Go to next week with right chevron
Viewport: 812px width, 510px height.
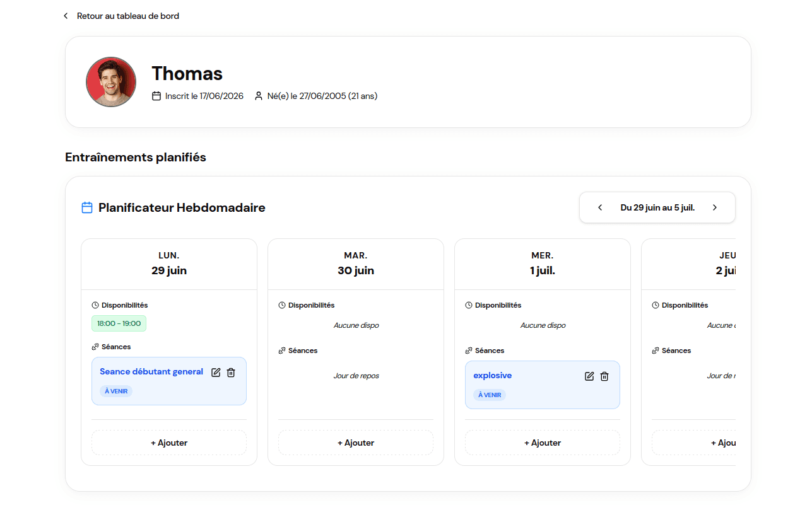pyautogui.click(x=715, y=207)
